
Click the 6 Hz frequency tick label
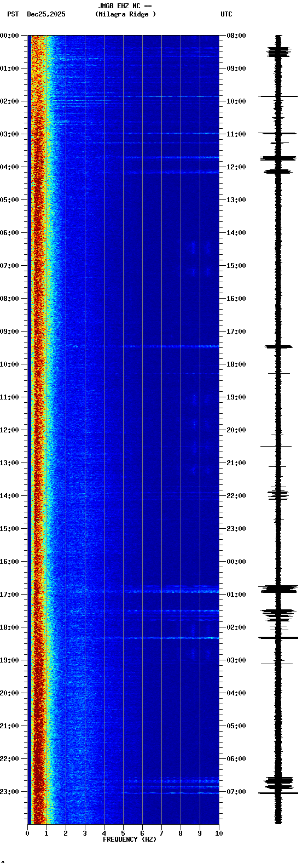[142, 833]
